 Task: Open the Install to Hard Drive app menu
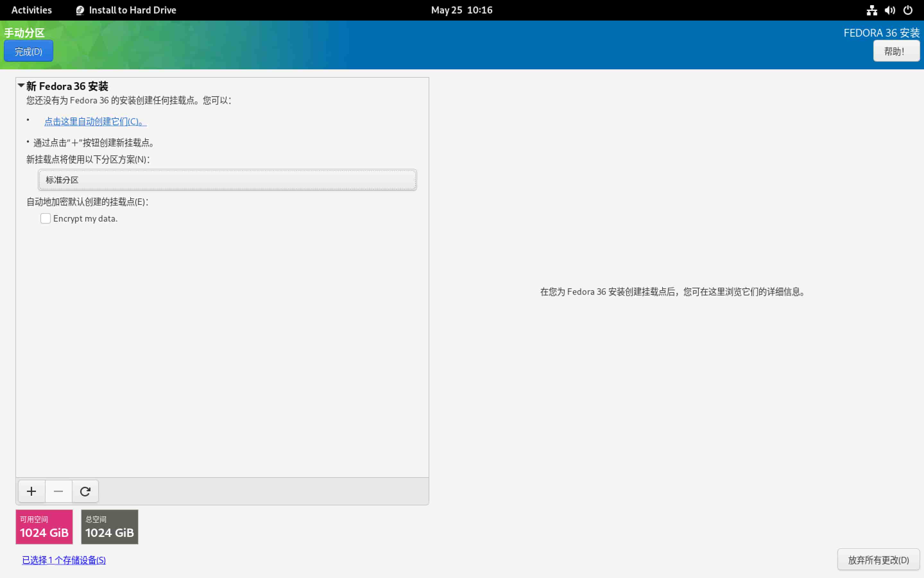click(x=126, y=10)
